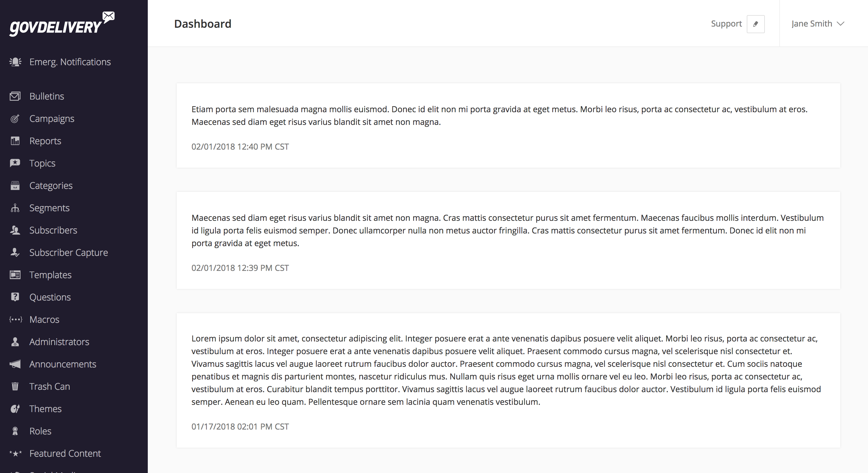The image size is (868, 473).
Task: Click the Bulletins envelope icon
Action: 15,96
